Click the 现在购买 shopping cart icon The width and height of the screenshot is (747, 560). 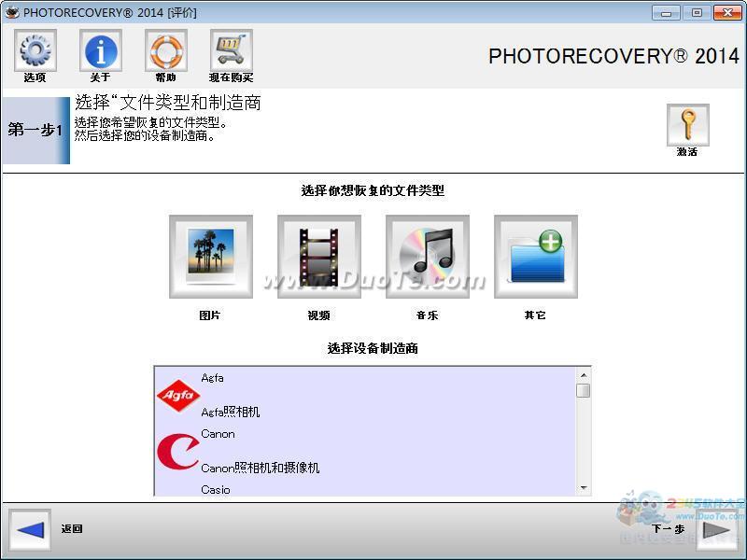pyautogui.click(x=231, y=50)
